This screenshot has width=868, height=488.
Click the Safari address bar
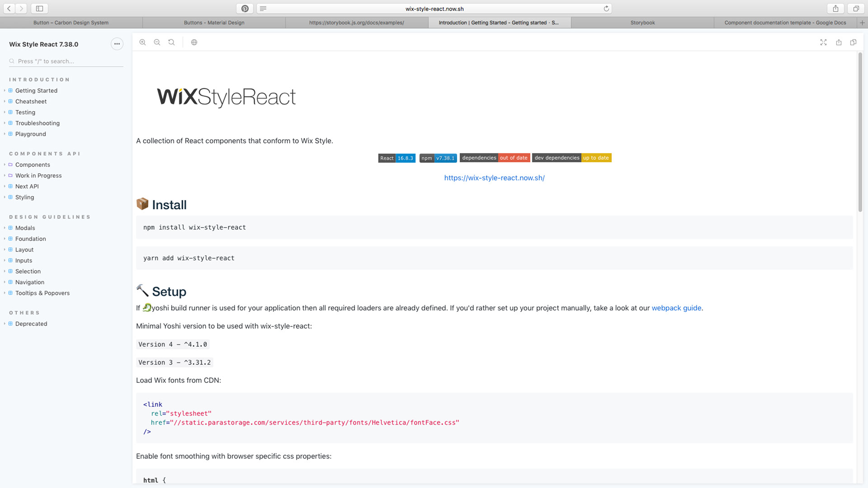(x=434, y=8)
